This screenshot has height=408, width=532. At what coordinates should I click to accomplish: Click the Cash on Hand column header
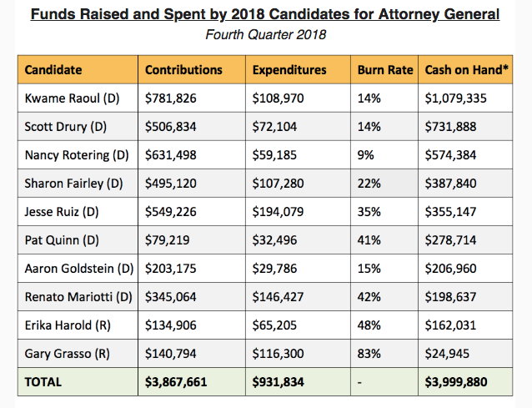[467, 70]
